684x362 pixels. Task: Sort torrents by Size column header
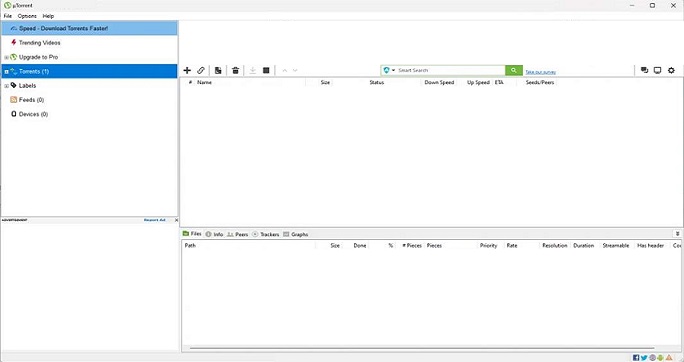325,82
